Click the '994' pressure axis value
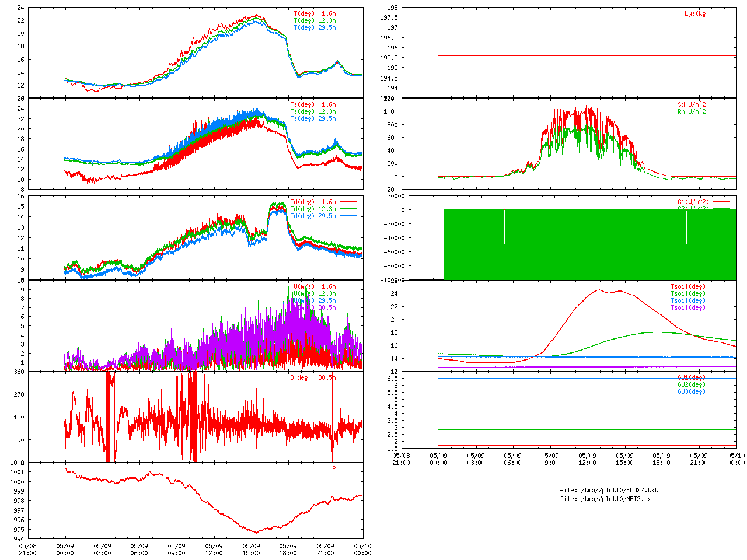The height and width of the screenshot is (560, 747). tap(19, 539)
